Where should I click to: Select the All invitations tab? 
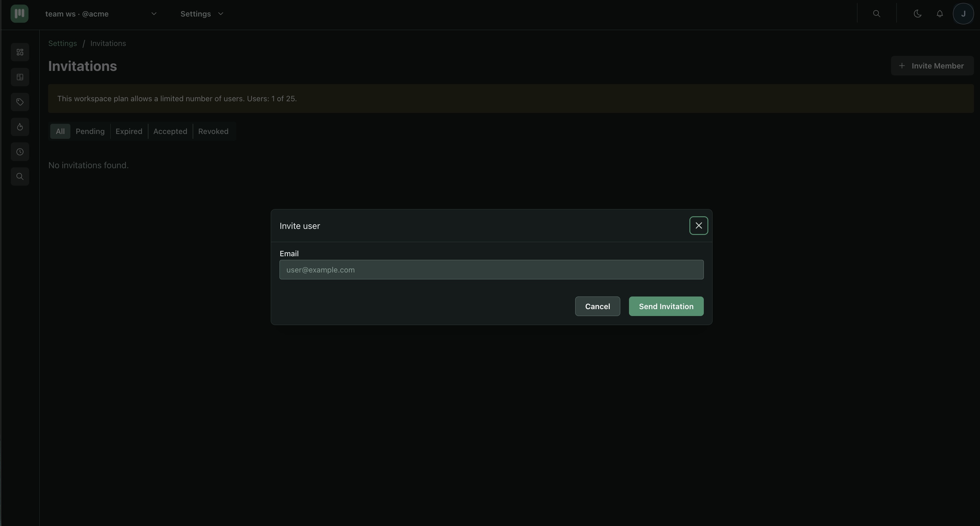point(60,131)
